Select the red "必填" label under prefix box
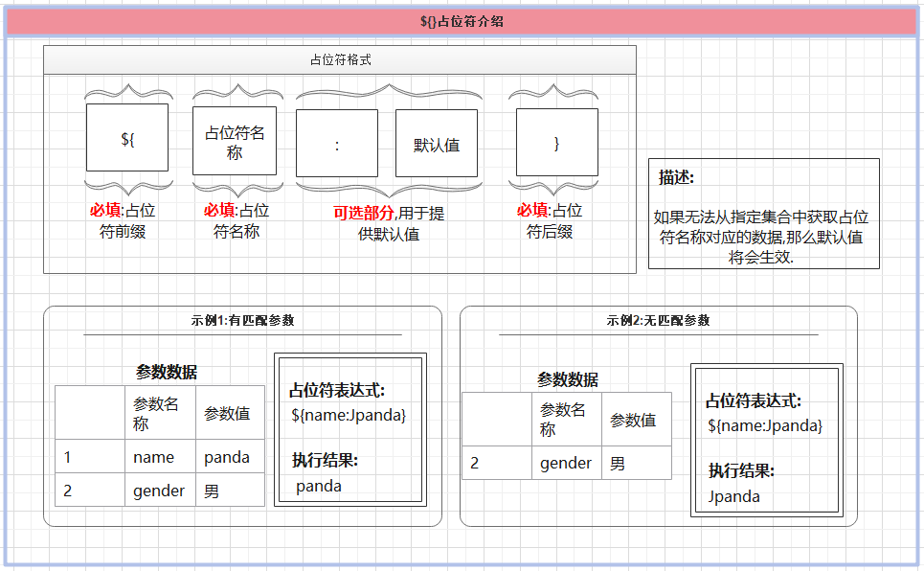The width and height of the screenshot is (924, 571). [105, 209]
